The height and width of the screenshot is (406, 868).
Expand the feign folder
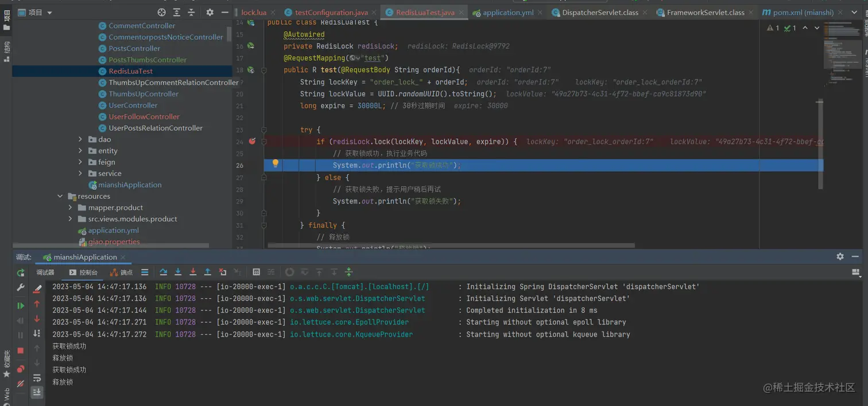(81, 162)
